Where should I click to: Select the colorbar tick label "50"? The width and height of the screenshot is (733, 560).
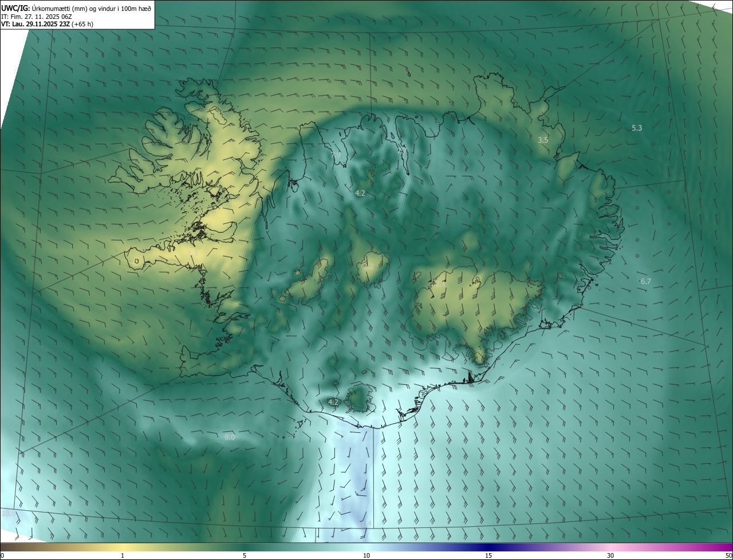pyautogui.click(x=728, y=555)
